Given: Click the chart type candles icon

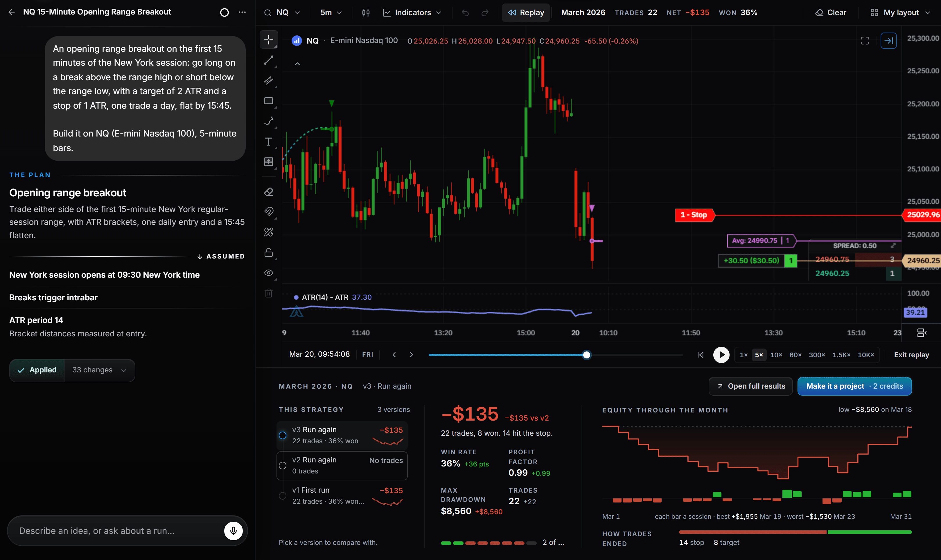Looking at the screenshot, I should 366,12.
